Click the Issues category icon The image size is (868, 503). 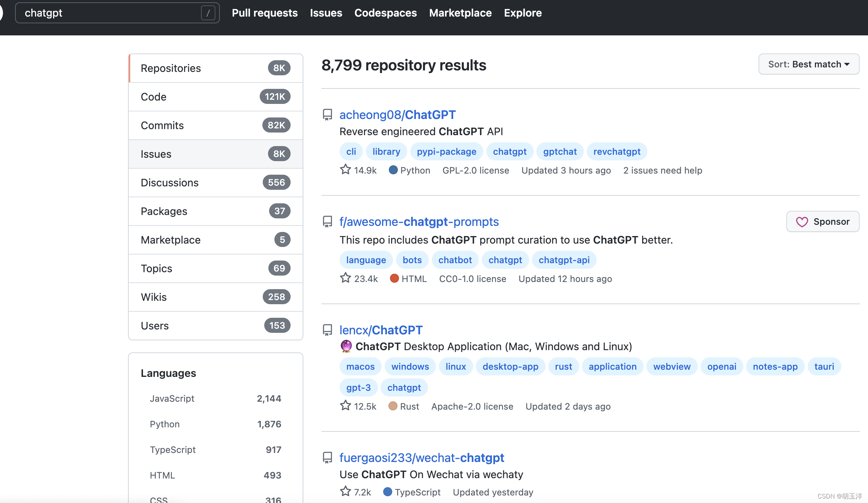coord(155,153)
